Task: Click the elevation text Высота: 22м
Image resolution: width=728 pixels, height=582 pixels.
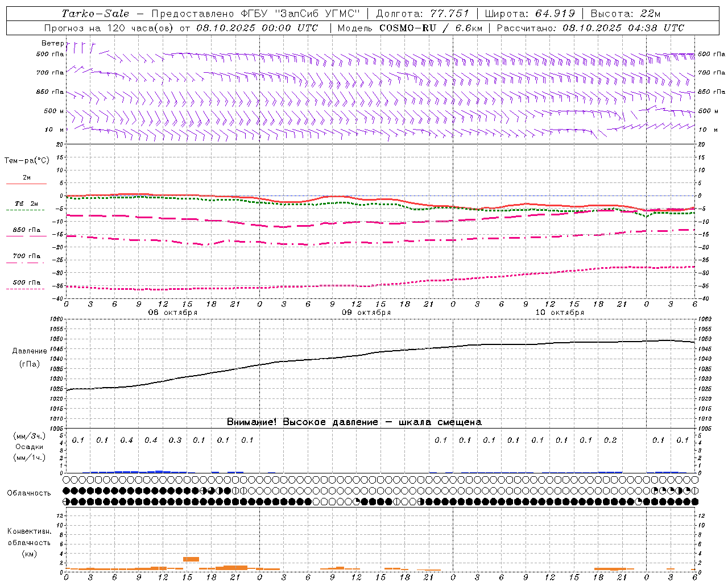Action: point(626,14)
